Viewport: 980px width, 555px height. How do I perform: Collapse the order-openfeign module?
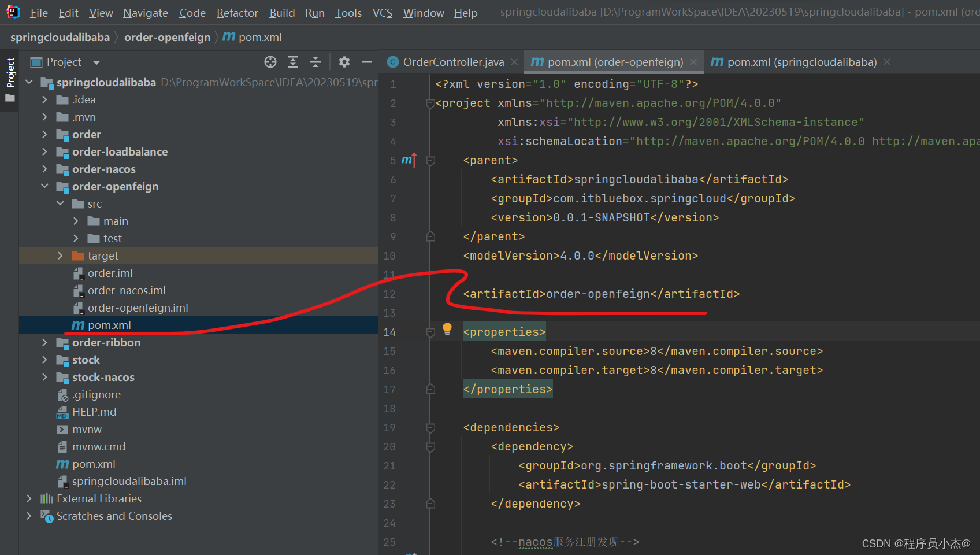[44, 186]
